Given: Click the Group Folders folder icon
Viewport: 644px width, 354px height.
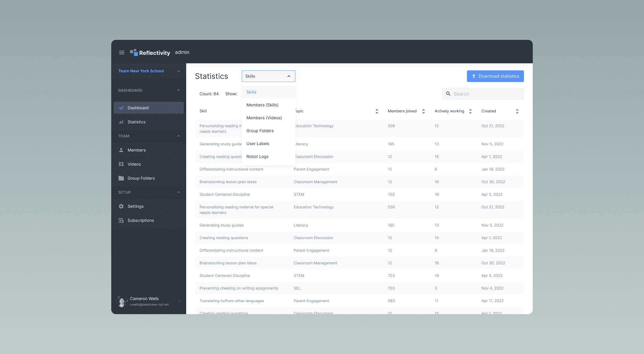Looking at the screenshot, I should pos(121,178).
